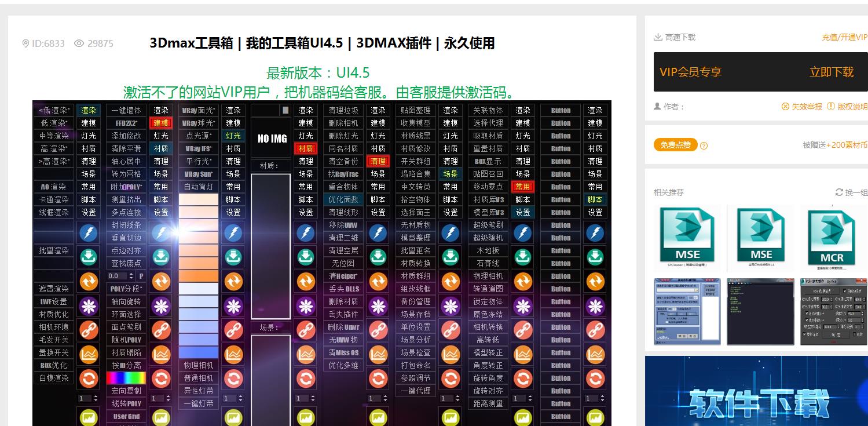The height and width of the screenshot is (426, 868).
Task: Click the NO IMG preview box
Action: (271, 138)
